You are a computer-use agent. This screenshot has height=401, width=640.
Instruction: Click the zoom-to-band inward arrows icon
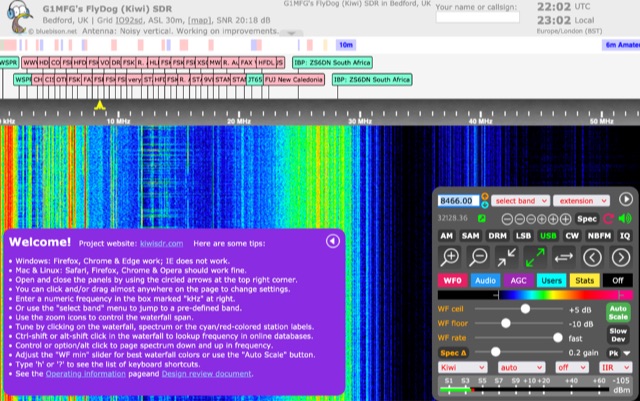[x=506, y=257]
